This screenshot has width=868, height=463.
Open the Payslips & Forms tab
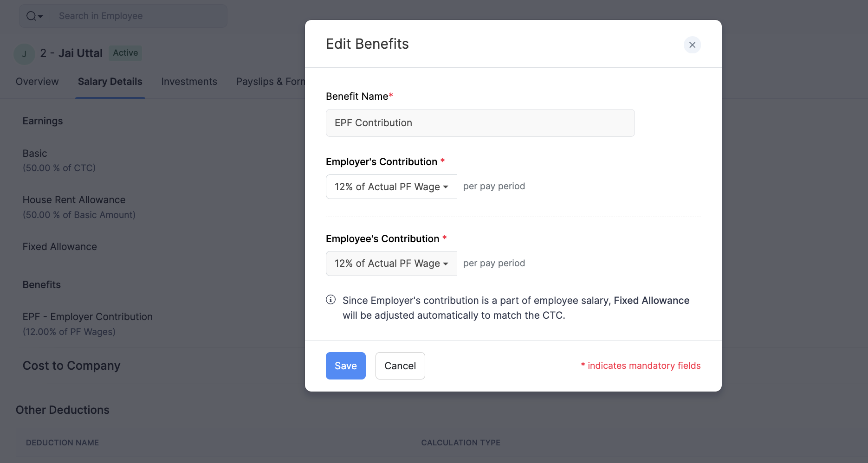pyautogui.click(x=270, y=82)
